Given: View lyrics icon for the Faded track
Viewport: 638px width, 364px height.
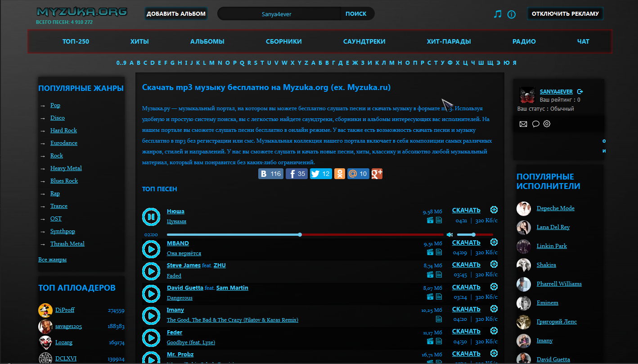Looking at the screenshot, I should [439, 274].
